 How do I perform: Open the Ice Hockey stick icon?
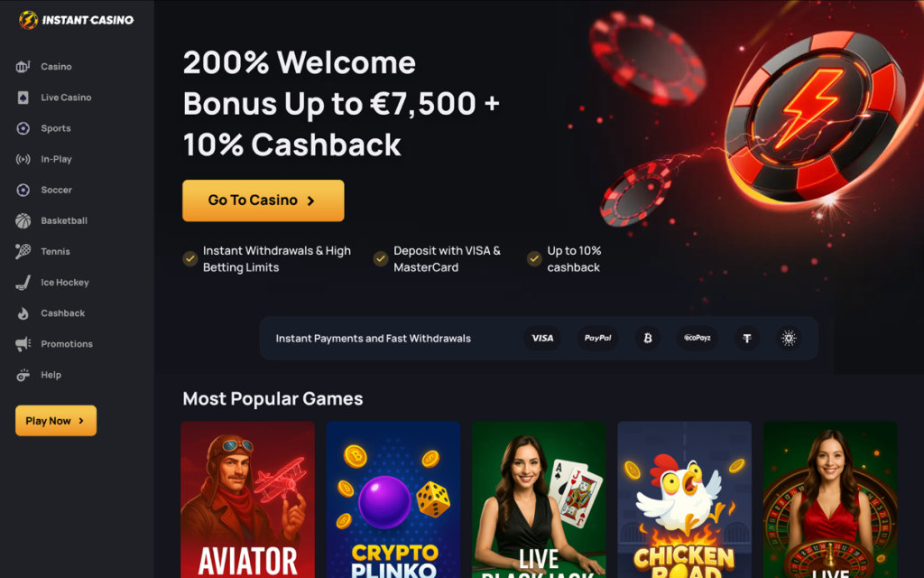pos(23,283)
